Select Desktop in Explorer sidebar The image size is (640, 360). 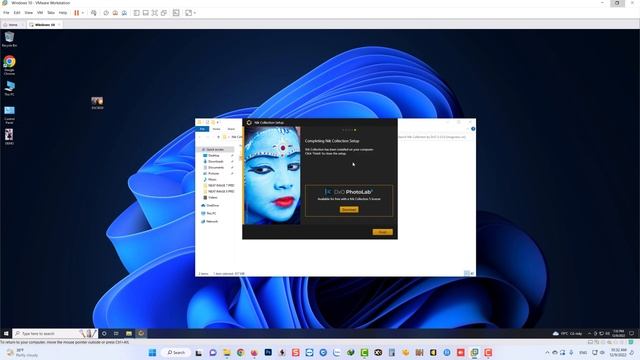click(x=214, y=156)
